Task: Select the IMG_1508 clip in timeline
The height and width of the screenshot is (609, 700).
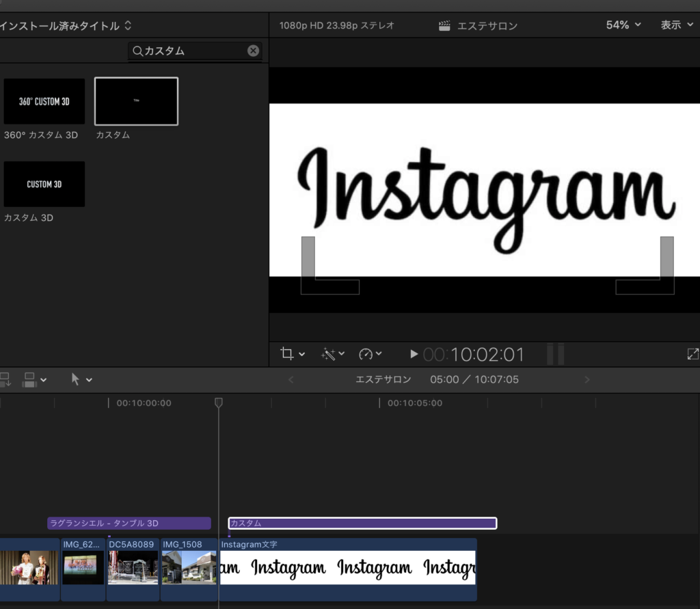Action: tap(189, 569)
